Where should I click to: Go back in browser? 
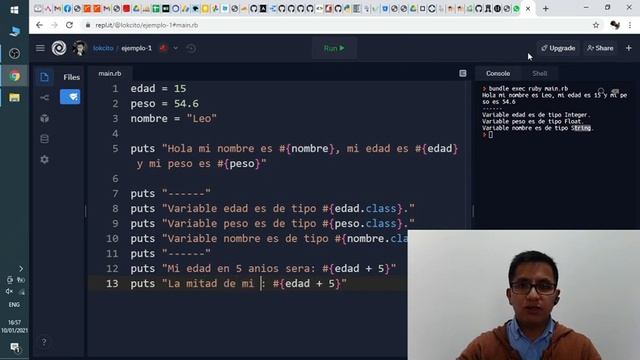39,25
